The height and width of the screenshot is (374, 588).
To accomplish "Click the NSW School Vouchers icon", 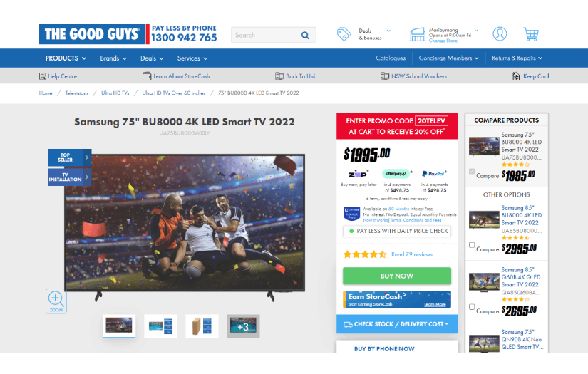I will tap(385, 76).
